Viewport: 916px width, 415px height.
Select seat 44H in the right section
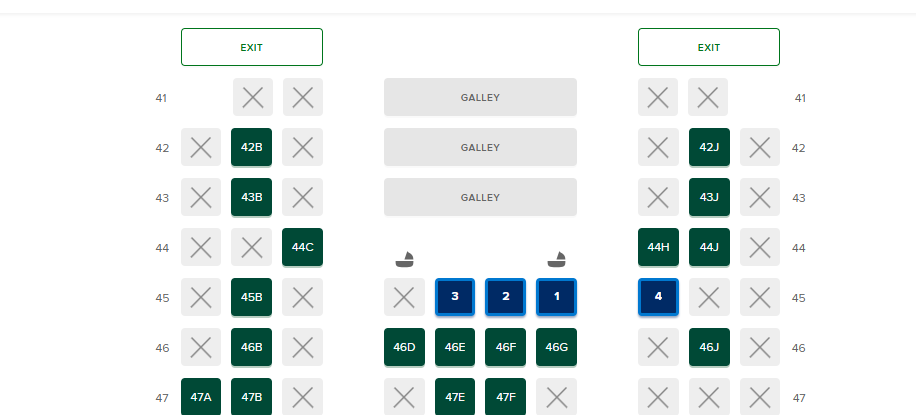658,247
